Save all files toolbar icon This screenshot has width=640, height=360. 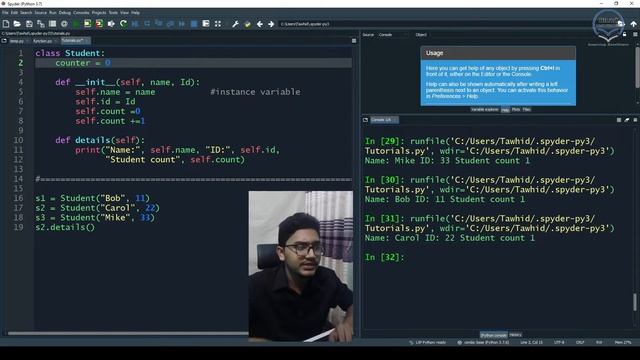pos(40,24)
